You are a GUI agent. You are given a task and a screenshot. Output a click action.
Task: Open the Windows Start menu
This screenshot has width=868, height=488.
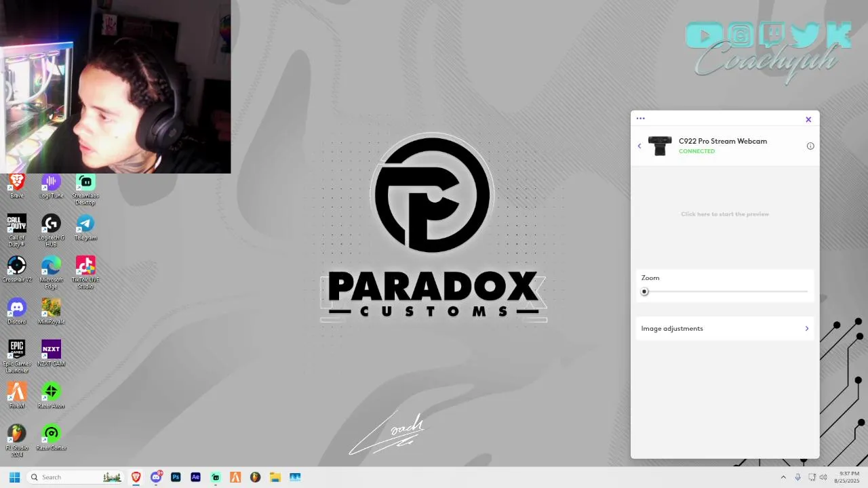(x=14, y=477)
